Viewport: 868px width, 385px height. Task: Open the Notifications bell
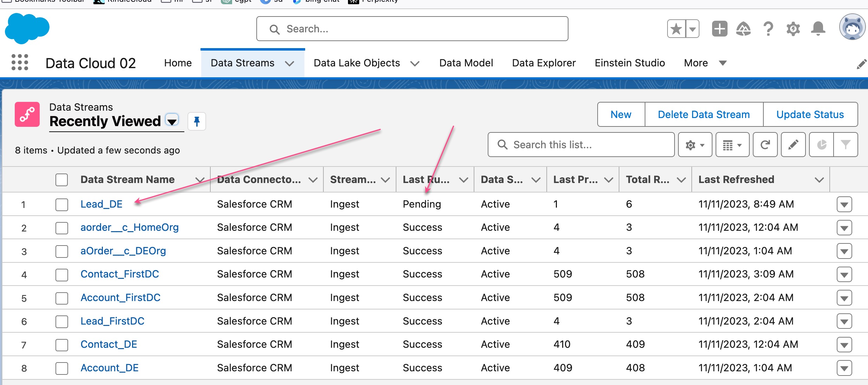click(818, 29)
